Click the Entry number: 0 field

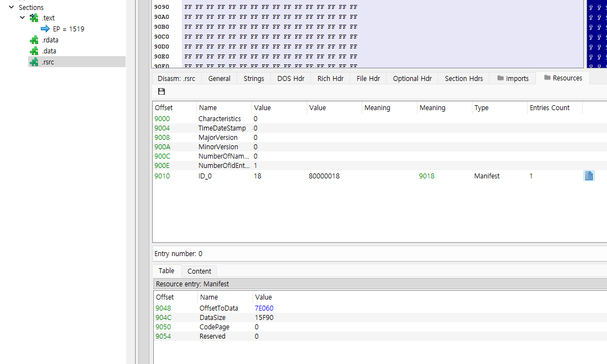pyautogui.click(x=379, y=254)
